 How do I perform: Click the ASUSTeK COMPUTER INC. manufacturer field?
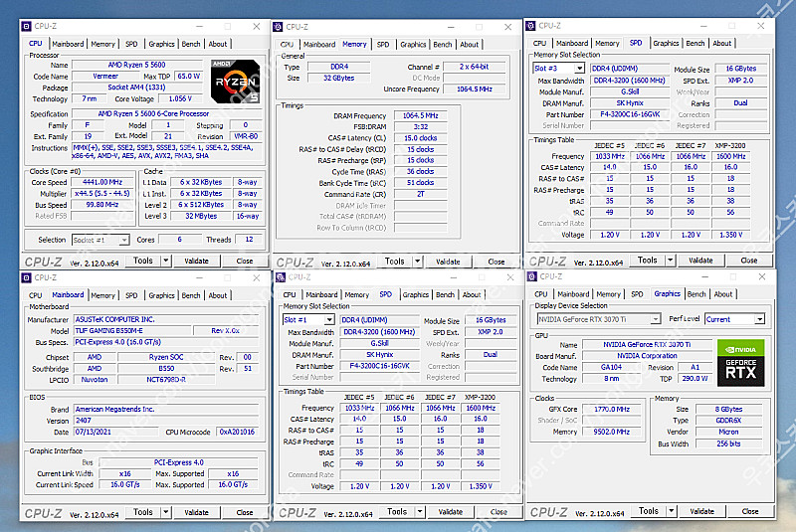pyautogui.click(x=166, y=319)
